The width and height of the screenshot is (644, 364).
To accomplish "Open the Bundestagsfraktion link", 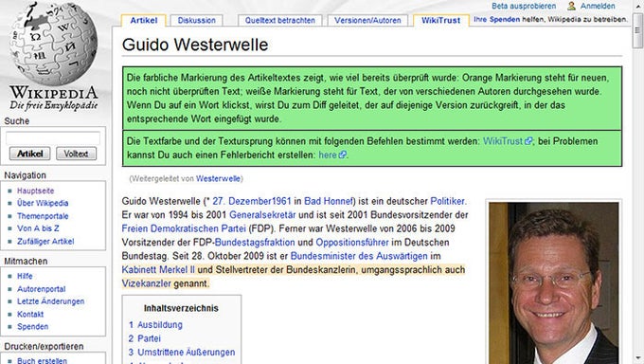I will point(255,243).
